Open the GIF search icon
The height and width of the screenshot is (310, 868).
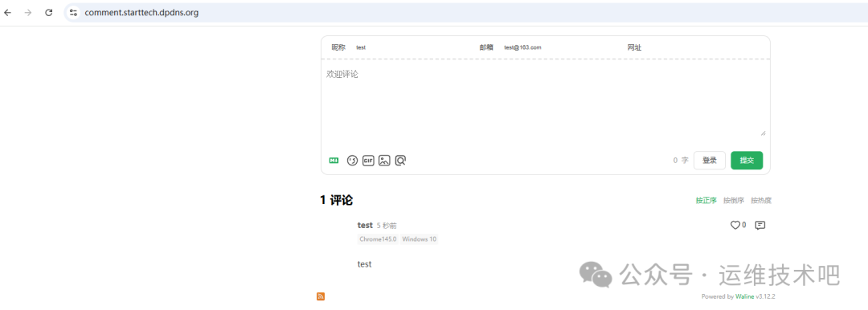(368, 161)
